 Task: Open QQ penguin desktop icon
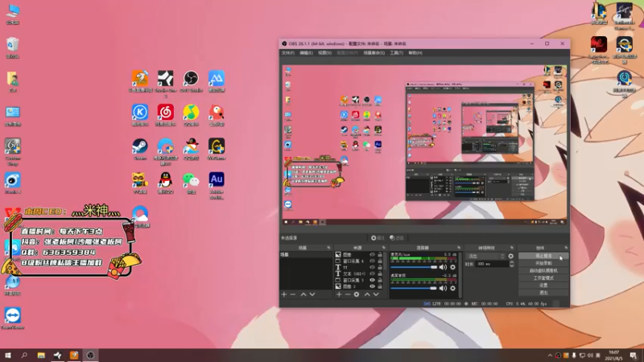166,183
